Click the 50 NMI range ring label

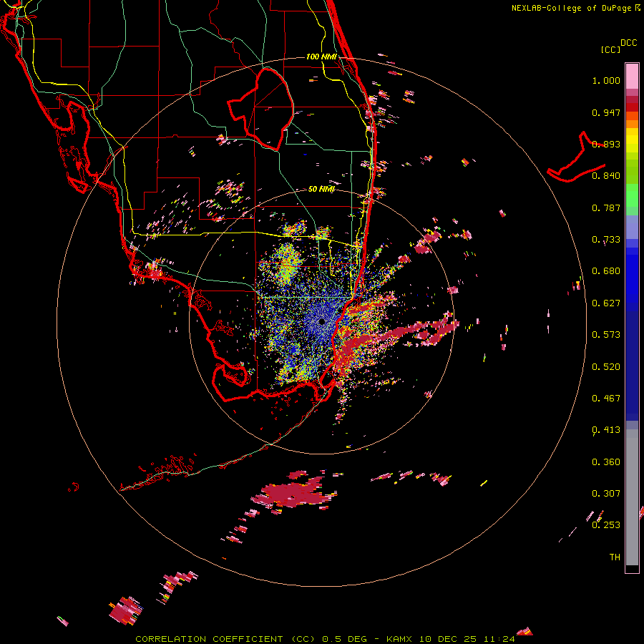[321, 189]
